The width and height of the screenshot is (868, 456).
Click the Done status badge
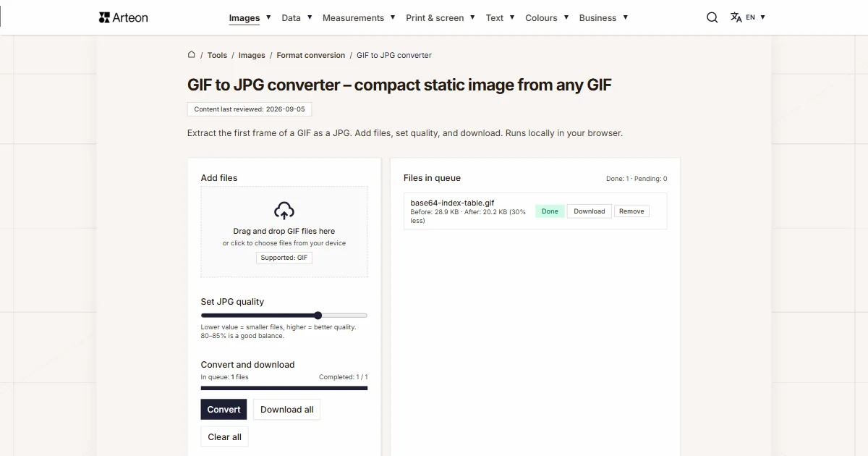click(x=550, y=211)
